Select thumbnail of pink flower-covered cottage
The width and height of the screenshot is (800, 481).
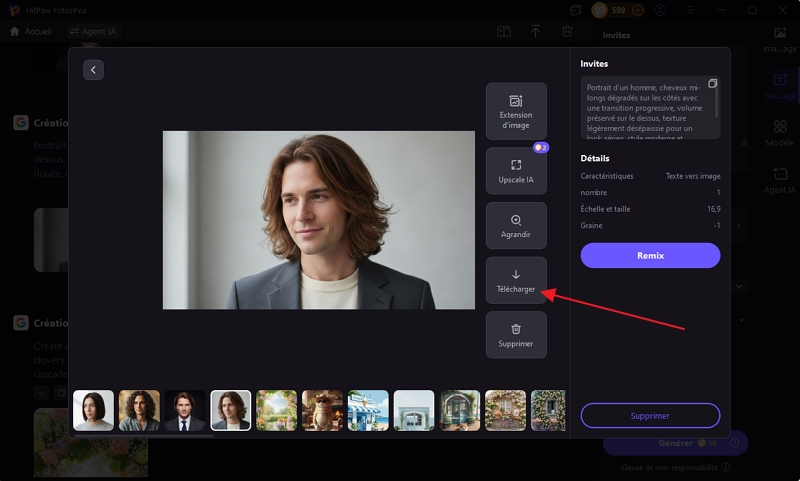(x=506, y=410)
